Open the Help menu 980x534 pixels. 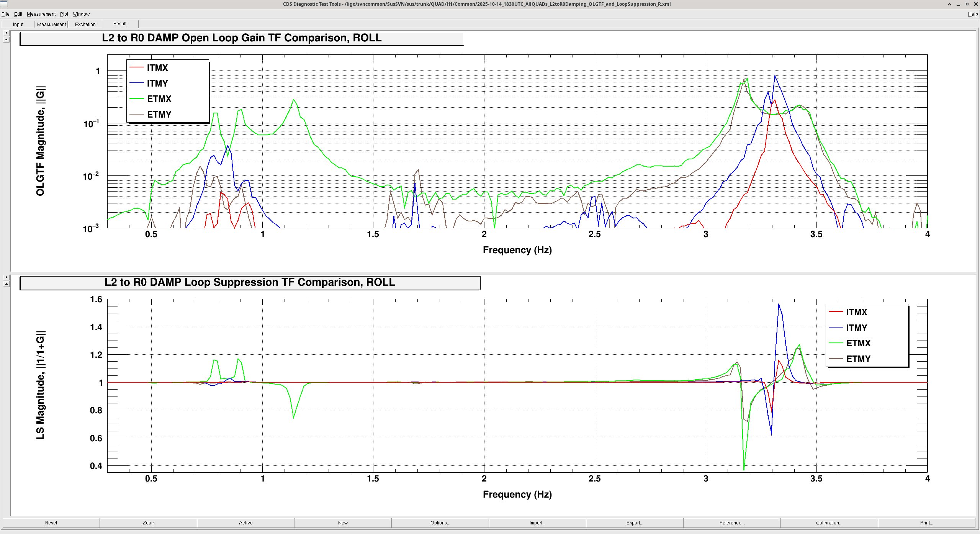[973, 14]
